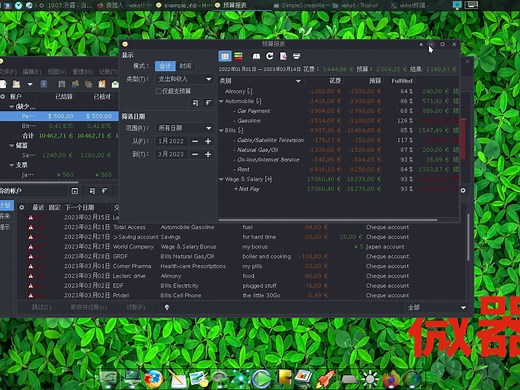Click the calendar schedule icon in Skrooge toolbar
Viewport: 520px width, 390px height.
point(102,84)
